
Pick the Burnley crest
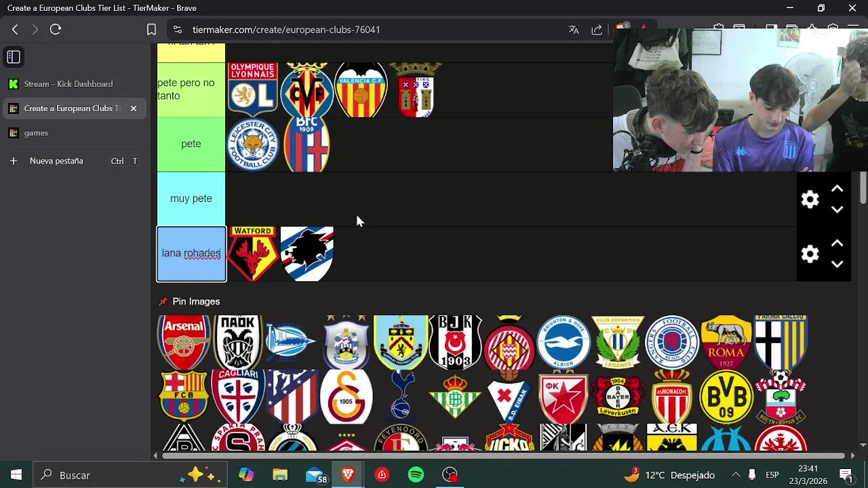tap(401, 342)
